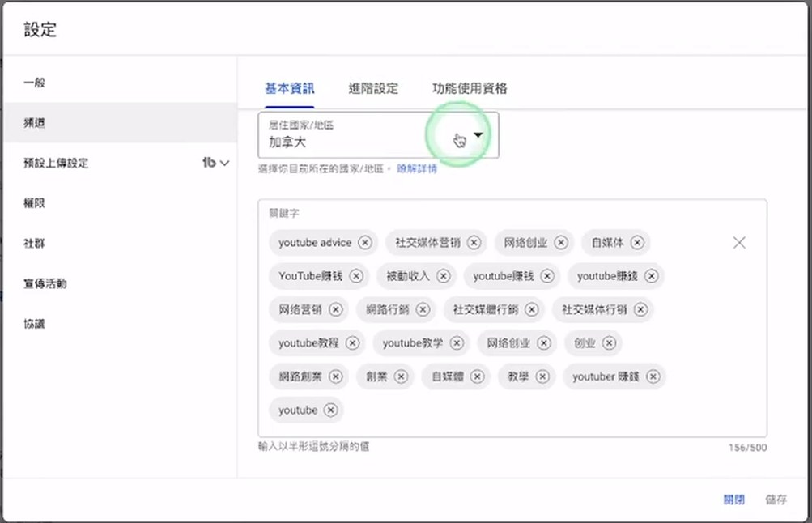The image size is (812, 523).
Task: Select 一般 in the settings sidebar
Action: pos(120,83)
